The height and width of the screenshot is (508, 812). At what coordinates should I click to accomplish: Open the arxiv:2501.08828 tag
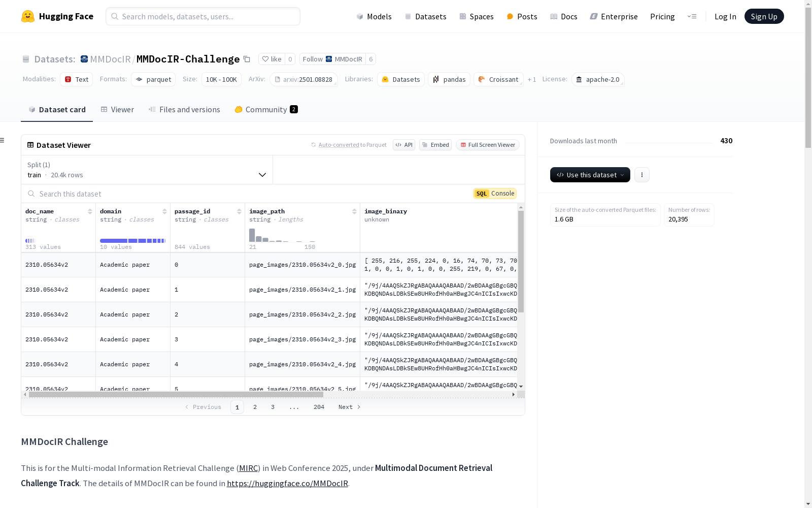[x=303, y=79]
